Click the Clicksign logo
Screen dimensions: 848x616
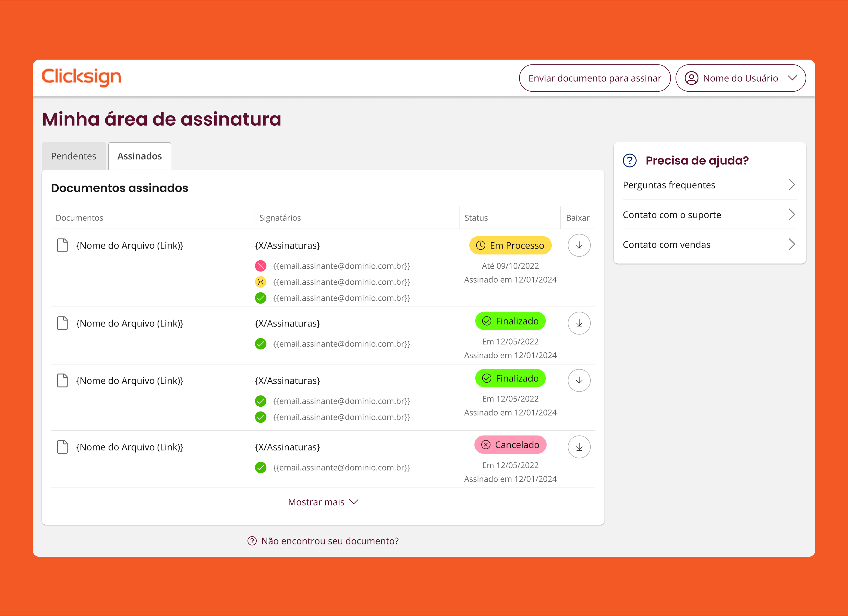pyautogui.click(x=82, y=77)
